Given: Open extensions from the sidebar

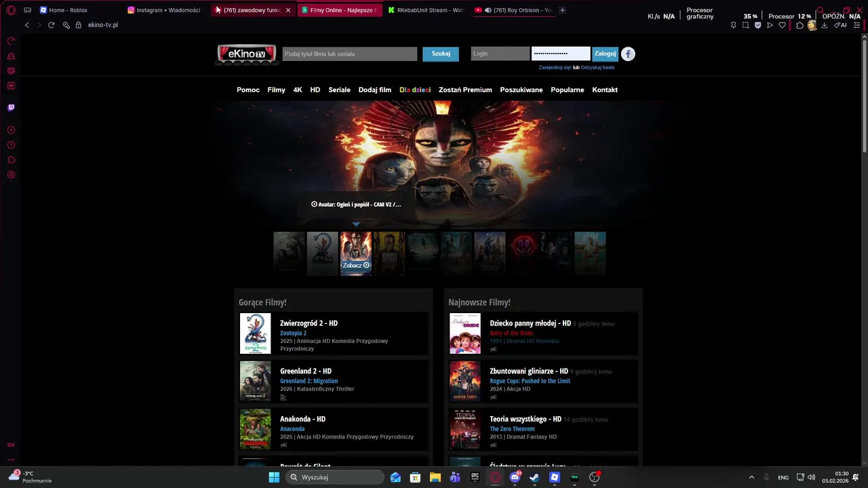Looking at the screenshot, I should [11, 160].
